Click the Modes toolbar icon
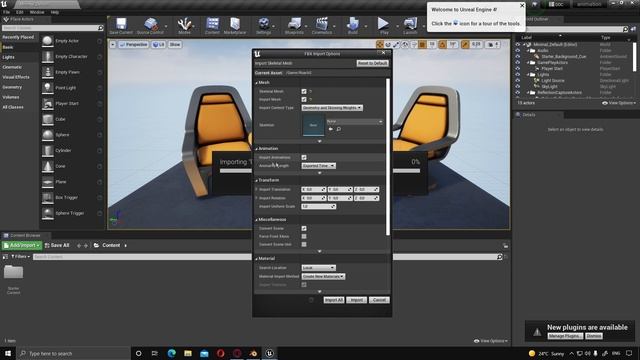The image size is (640, 360). (184, 26)
